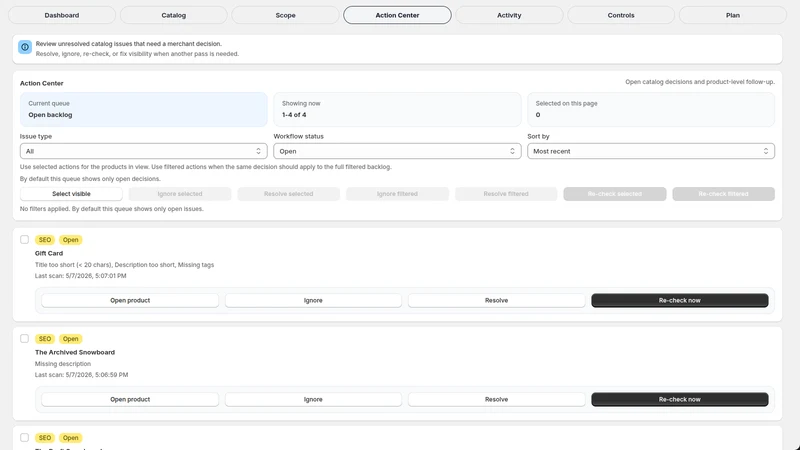This screenshot has width=800, height=450.
Task: Click the Gift Card title text
Action: pos(49,253)
